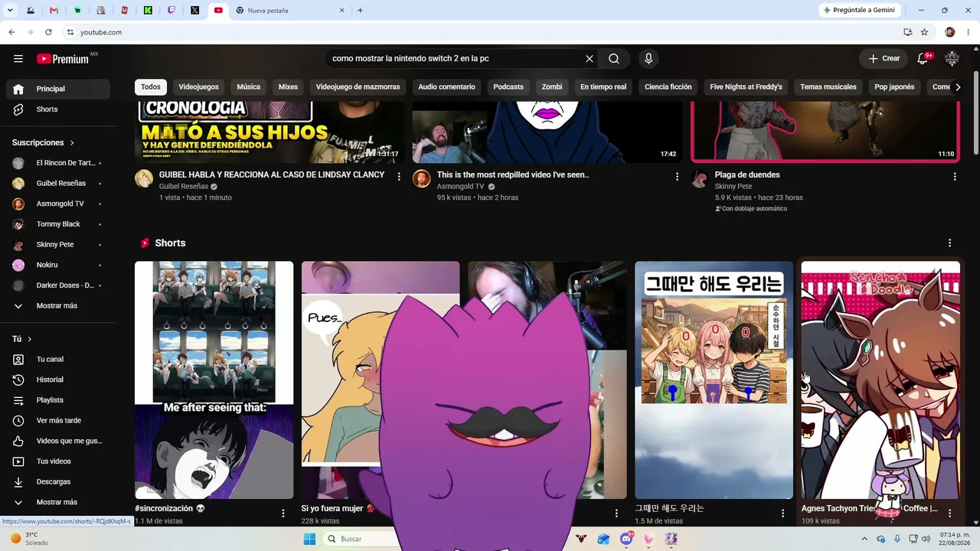980x551 pixels.
Task: Open the Tú section heading
Action: [x=22, y=339]
